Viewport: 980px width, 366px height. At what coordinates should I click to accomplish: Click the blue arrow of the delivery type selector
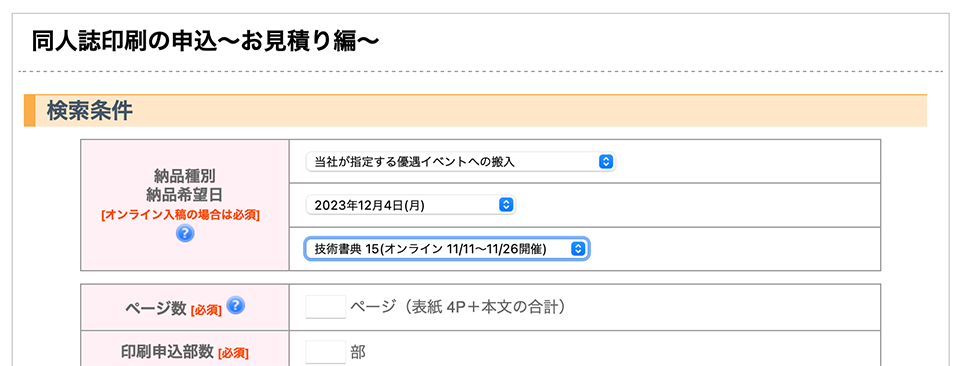604,162
